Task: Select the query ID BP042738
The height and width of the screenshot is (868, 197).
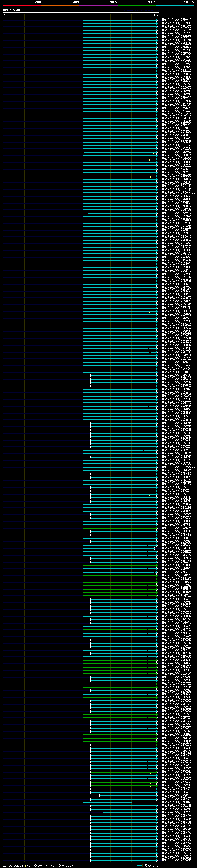Action: tap(11, 10)
